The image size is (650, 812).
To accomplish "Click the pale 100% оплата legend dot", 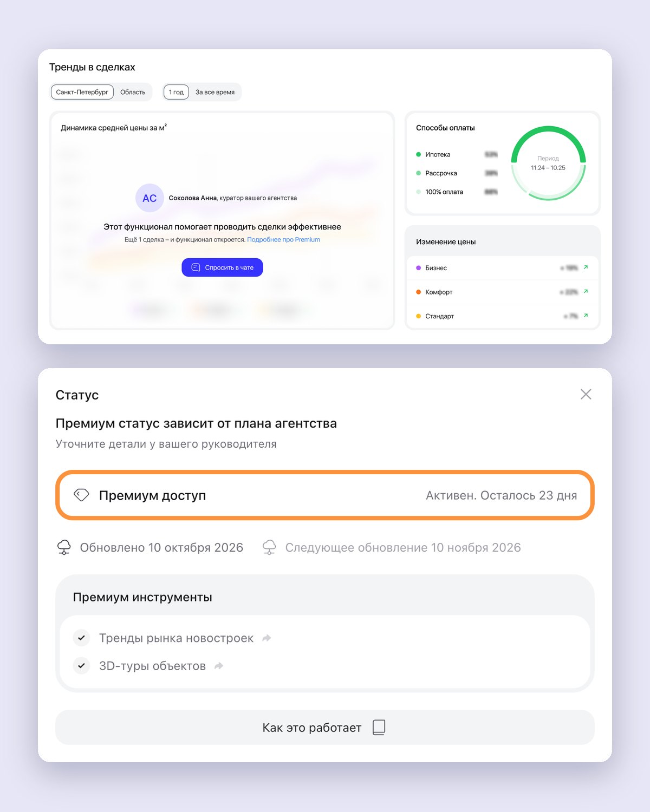I will [418, 192].
